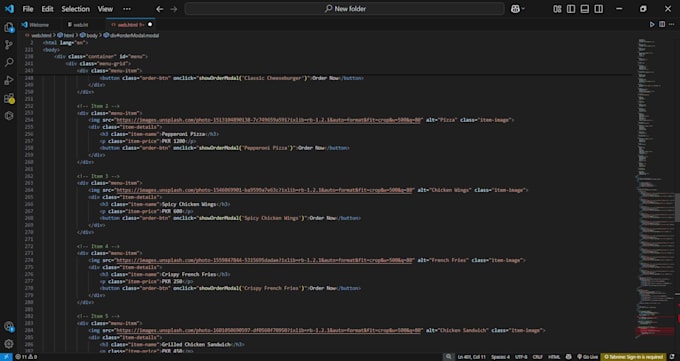Click the text Crispy French Fries on line 276
Screen dimensions: 680x361
point(189,274)
